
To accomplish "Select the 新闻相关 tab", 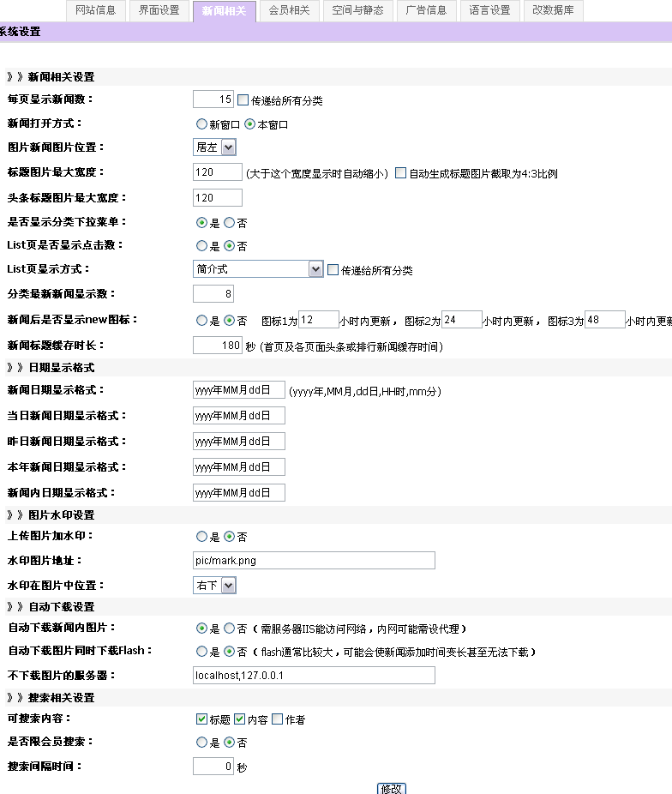I will [x=225, y=11].
